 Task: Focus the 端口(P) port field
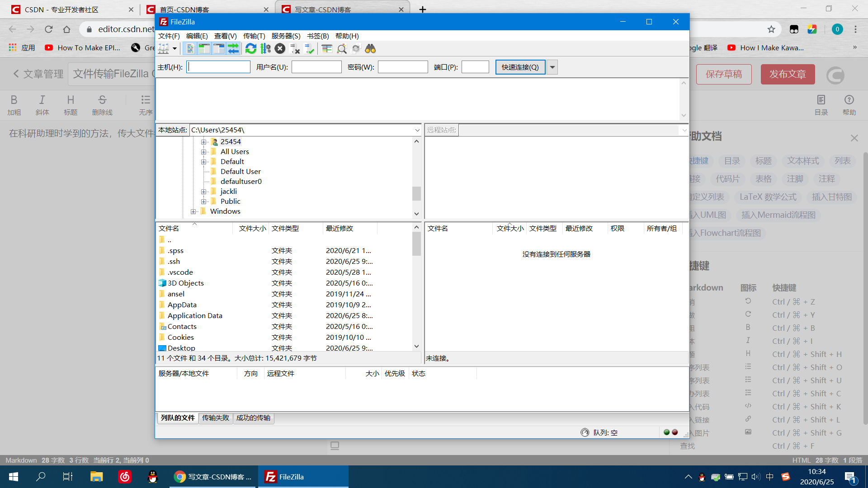tap(475, 67)
